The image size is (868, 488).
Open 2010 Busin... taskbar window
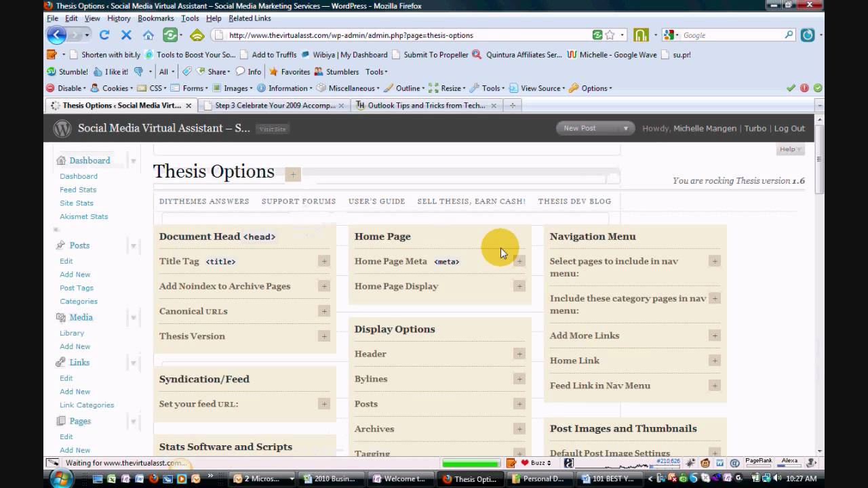coord(330,479)
